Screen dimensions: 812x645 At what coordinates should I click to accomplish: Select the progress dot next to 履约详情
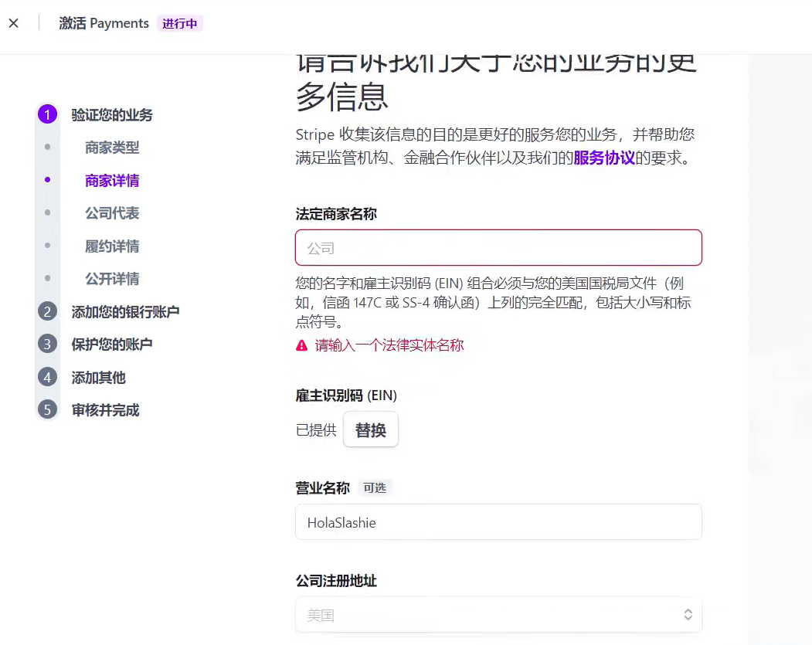click(47, 246)
